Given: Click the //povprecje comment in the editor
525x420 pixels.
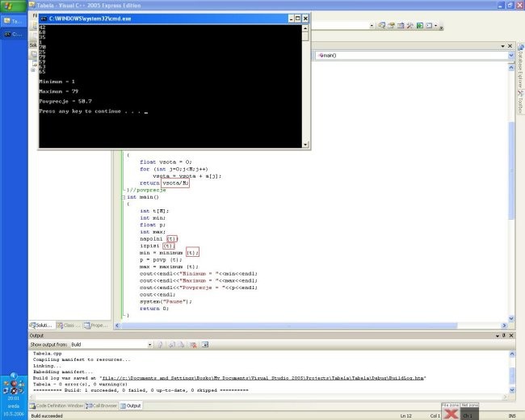Looking at the screenshot, I should (x=148, y=190).
